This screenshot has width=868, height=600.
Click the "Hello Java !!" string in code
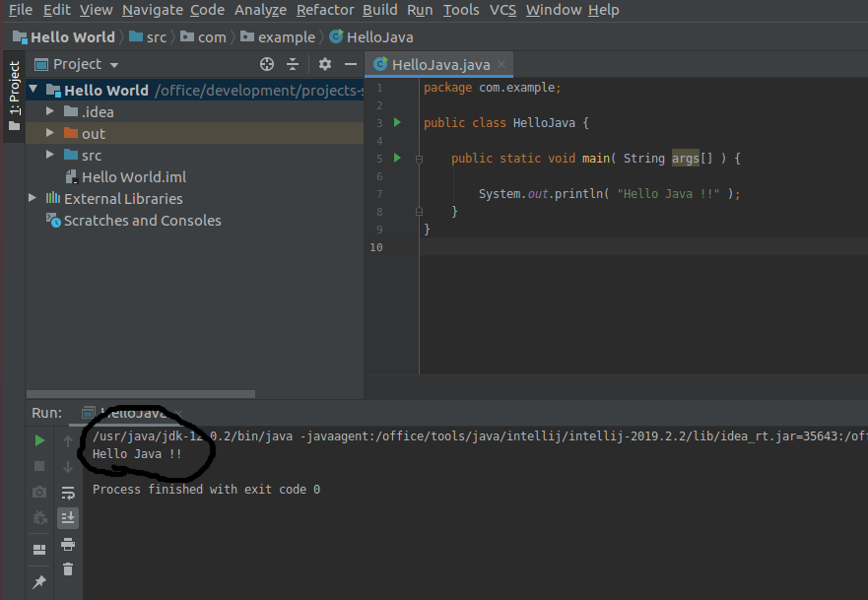[x=668, y=194]
